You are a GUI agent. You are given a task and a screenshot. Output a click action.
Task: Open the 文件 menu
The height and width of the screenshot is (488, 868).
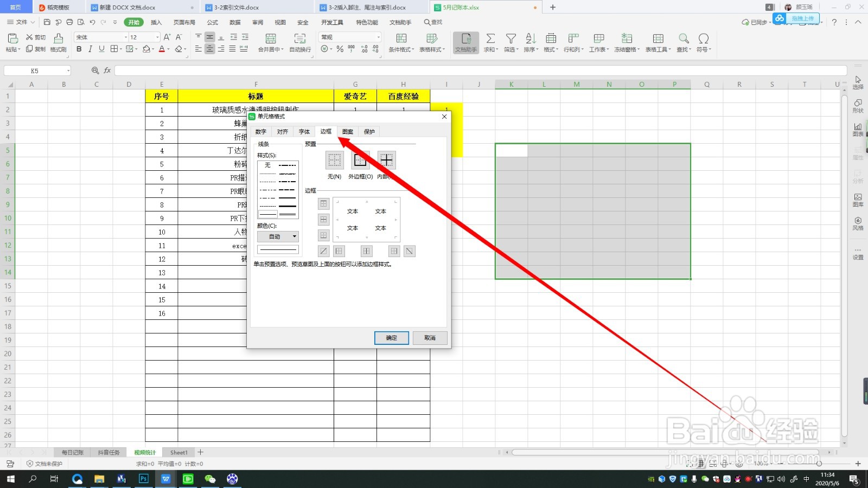point(21,22)
